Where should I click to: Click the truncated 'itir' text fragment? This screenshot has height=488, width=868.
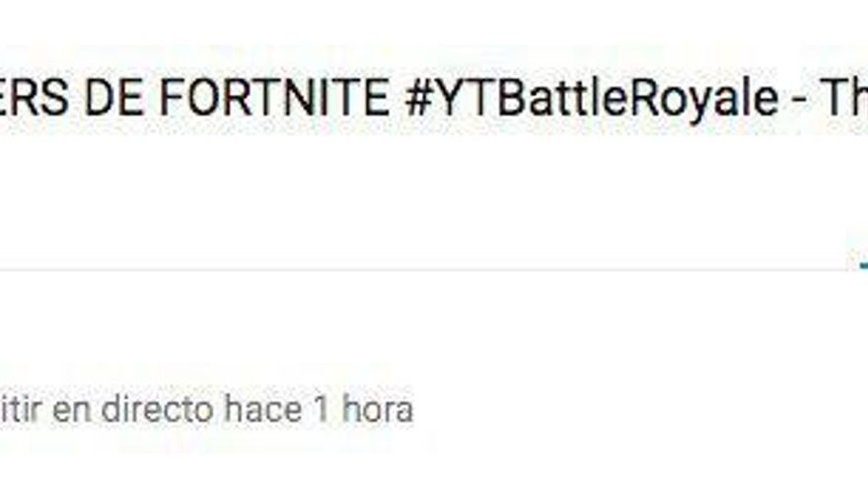tap(21, 409)
